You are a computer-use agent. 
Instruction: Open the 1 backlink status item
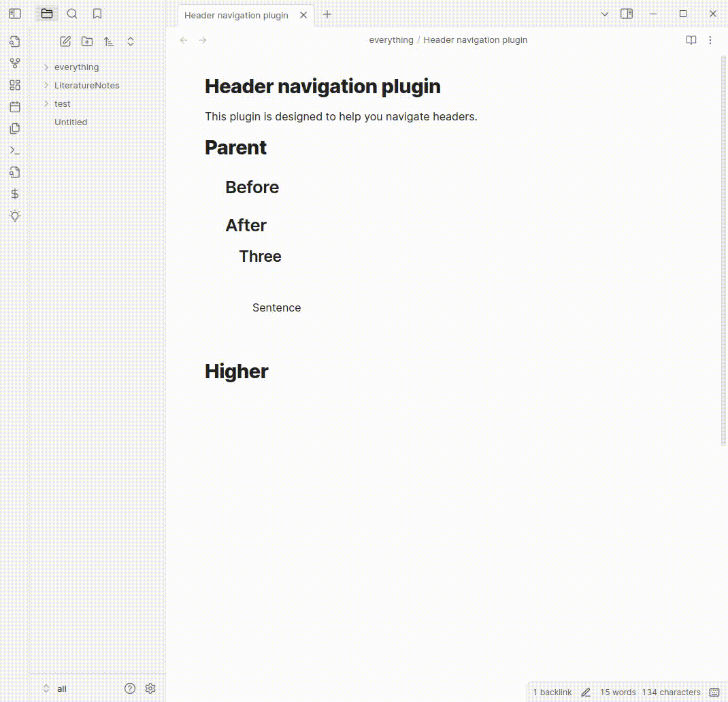click(x=552, y=692)
